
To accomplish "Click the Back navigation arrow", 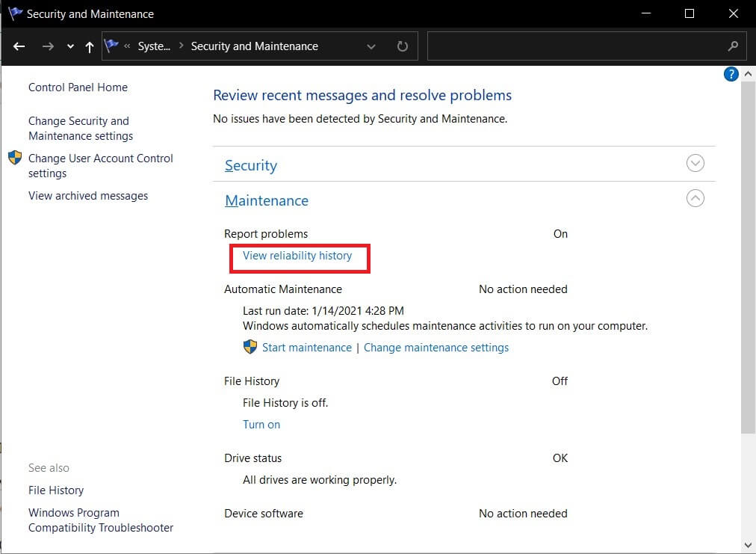I will (x=19, y=46).
